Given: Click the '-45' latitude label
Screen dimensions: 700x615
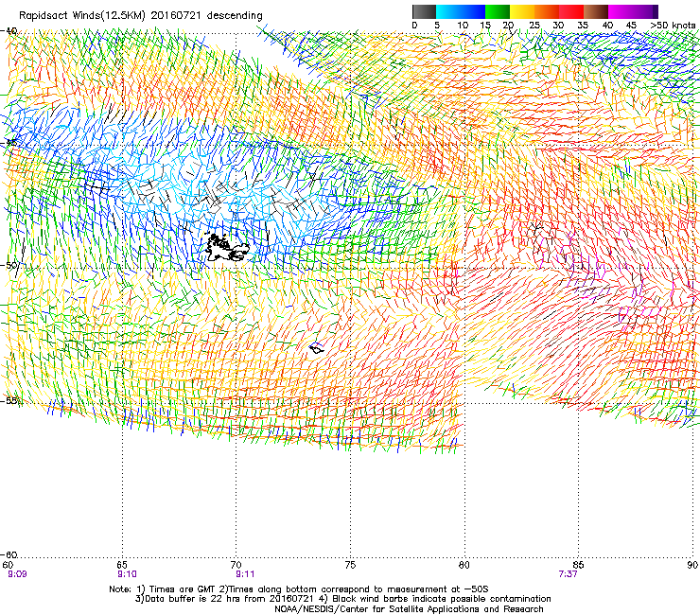Looking at the screenshot, I should click(9, 144).
